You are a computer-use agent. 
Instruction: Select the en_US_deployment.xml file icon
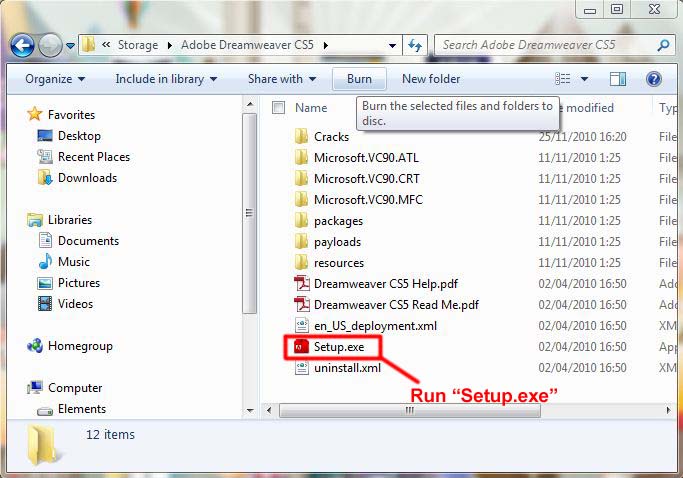pyautogui.click(x=302, y=325)
